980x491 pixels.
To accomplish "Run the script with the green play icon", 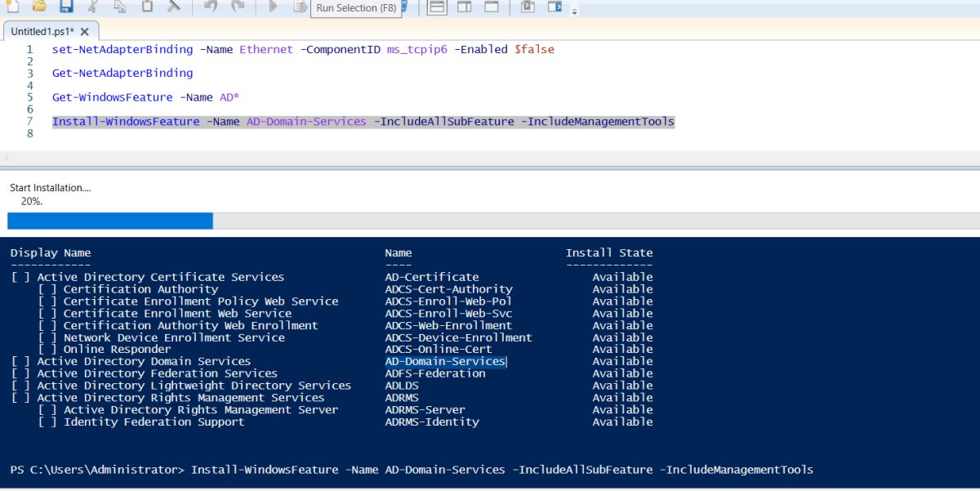I will point(273,7).
